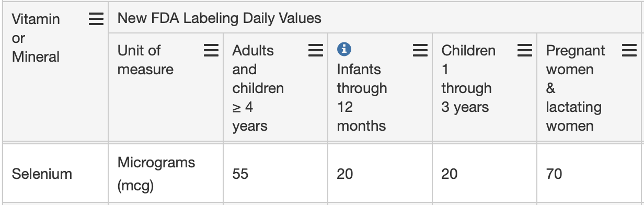Screen dimensions: 644x205
Task: Select the cell with value 70
Action: coord(554,174)
